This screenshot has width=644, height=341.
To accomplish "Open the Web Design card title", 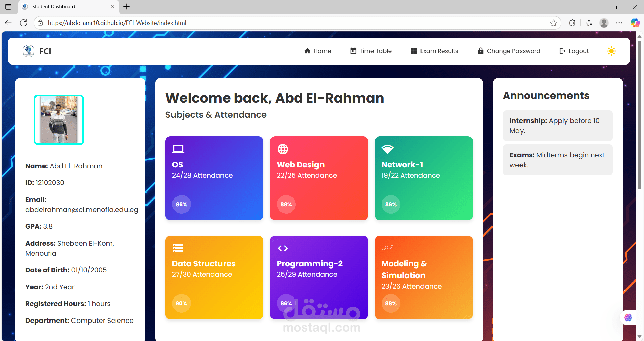I will click(x=301, y=165).
